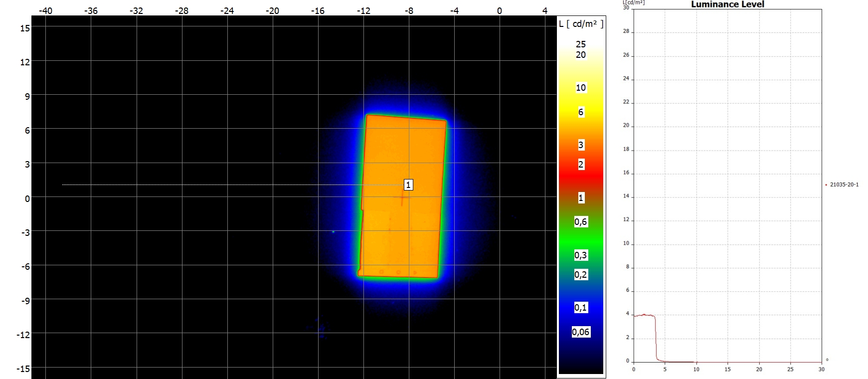Click the 25 label at the color scale top
Screen dimensions: 868x379
[581, 44]
